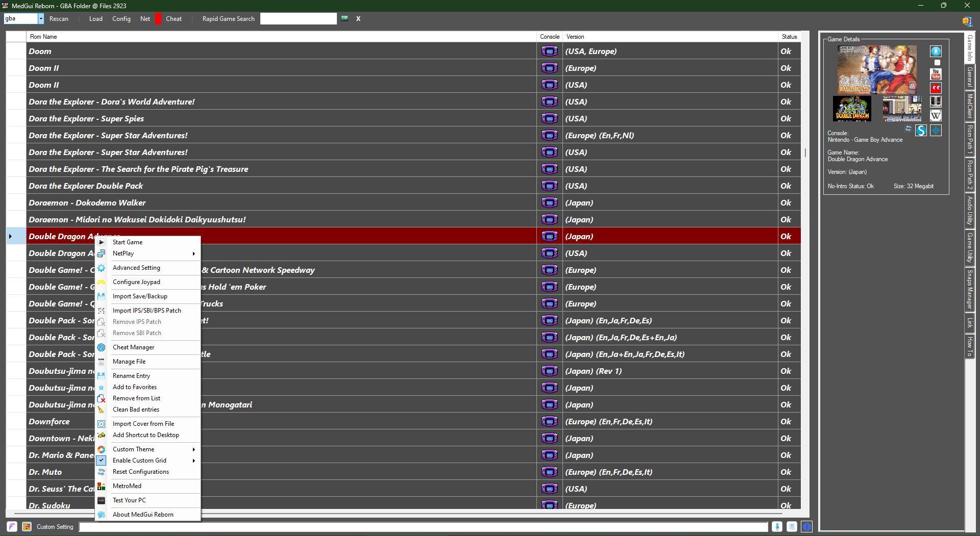Click the Cheat toolbar button

(x=174, y=19)
